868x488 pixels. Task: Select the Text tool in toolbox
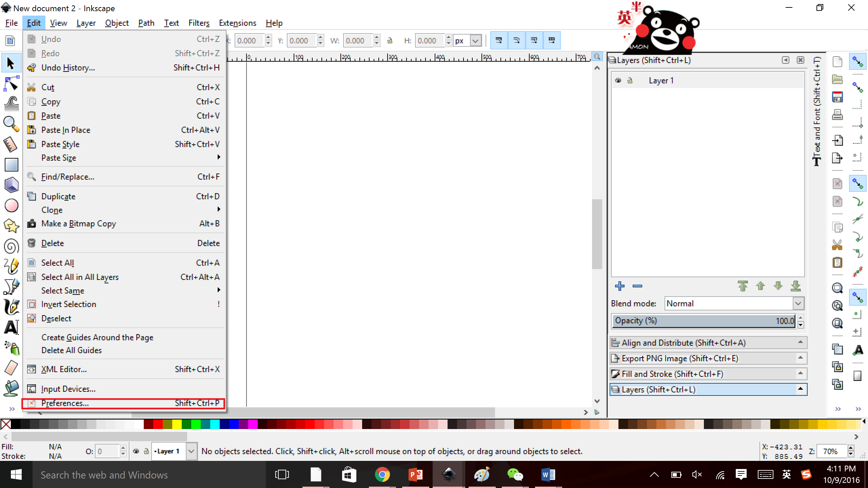[11, 327]
